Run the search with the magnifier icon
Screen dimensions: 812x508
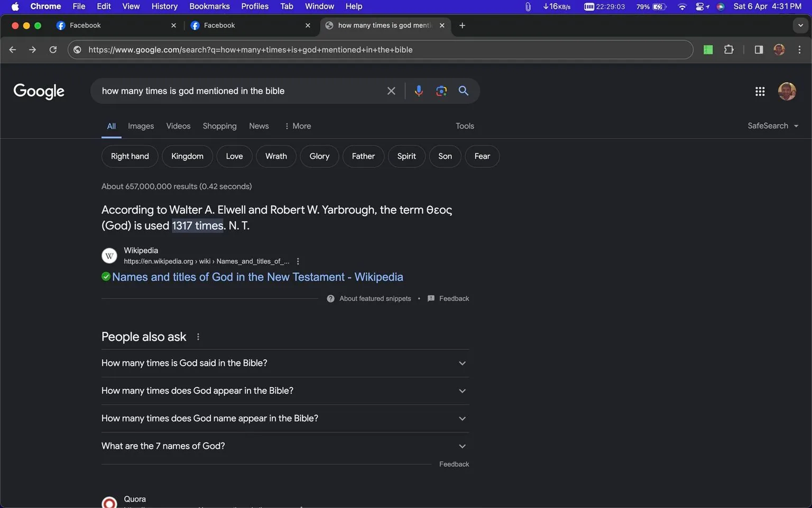(463, 90)
